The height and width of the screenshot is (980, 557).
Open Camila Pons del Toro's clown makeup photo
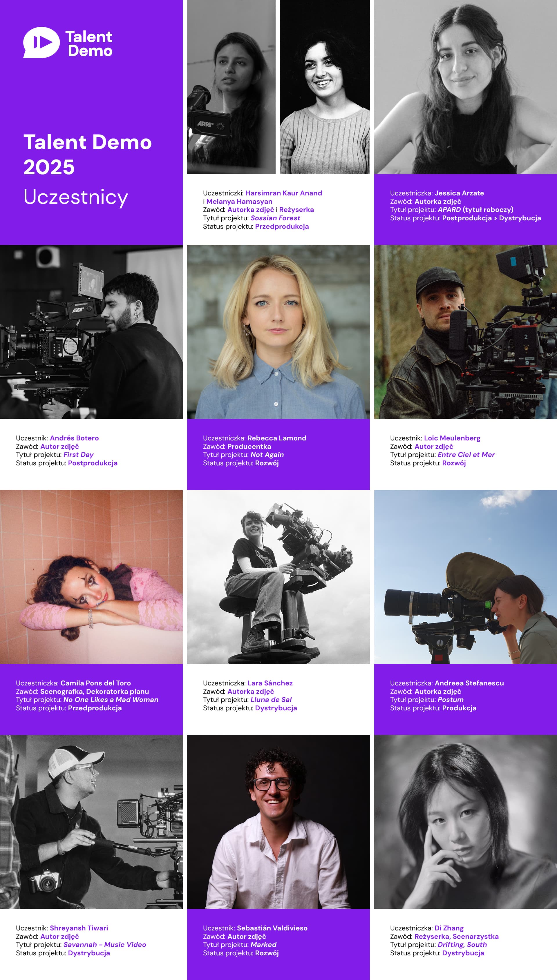tap(91, 577)
